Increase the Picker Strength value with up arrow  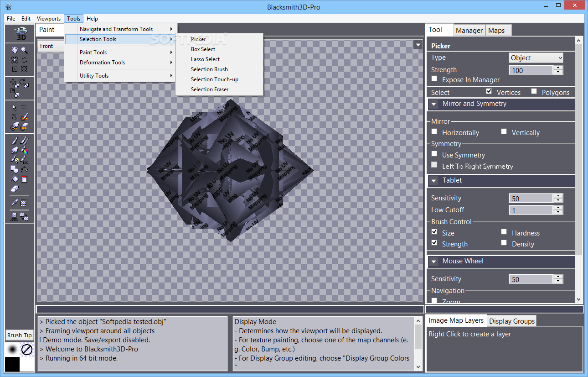coord(558,68)
